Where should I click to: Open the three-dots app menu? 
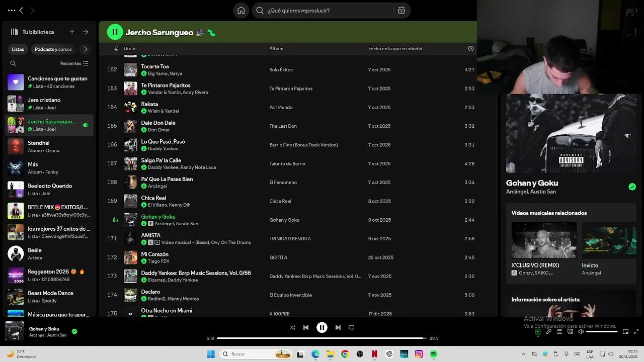[x=11, y=10]
